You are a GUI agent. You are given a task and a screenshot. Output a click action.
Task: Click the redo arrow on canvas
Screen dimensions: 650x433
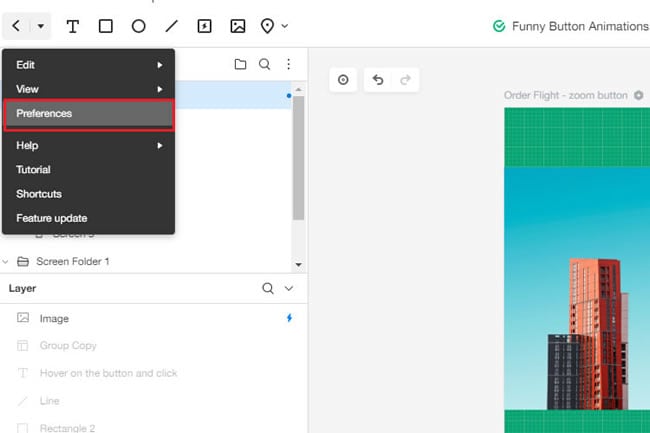coord(405,80)
